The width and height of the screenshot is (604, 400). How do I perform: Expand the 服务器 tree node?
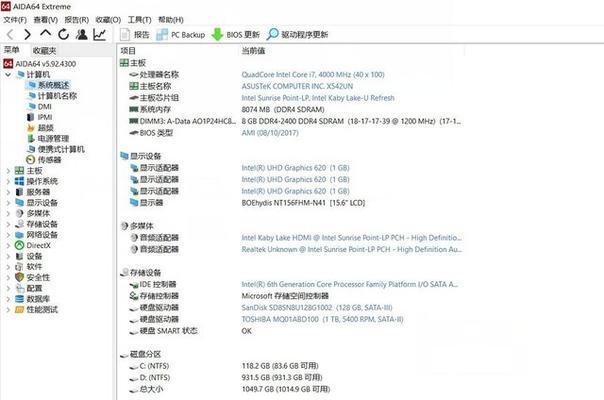pyautogui.click(x=8, y=192)
